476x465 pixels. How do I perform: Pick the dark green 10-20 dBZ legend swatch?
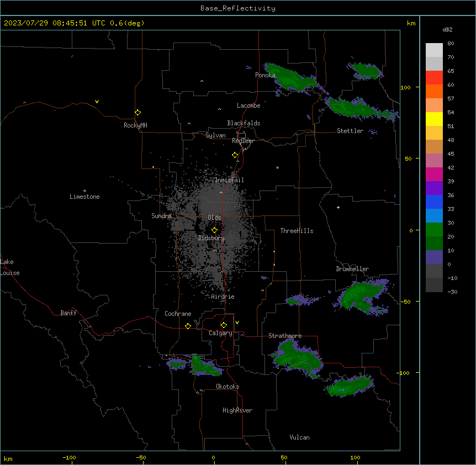(434, 243)
